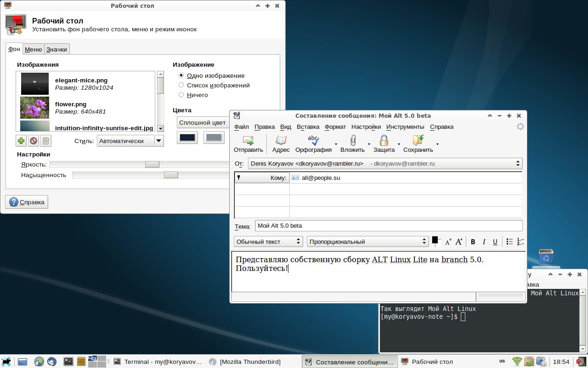
Task: Launch terminal from the panel launcher
Action: tap(68, 362)
